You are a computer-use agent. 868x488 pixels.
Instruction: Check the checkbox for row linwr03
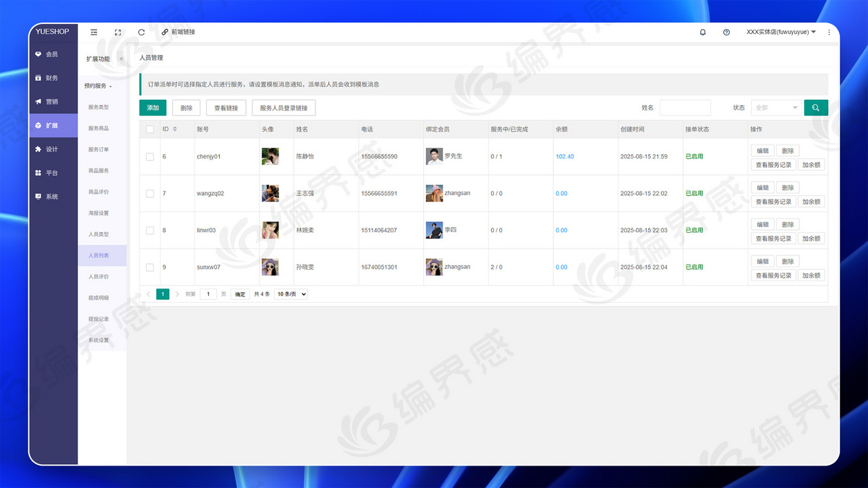click(150, 231)
